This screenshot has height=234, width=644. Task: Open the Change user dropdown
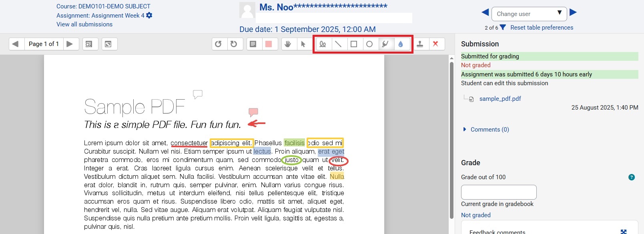tap(529, 14)
